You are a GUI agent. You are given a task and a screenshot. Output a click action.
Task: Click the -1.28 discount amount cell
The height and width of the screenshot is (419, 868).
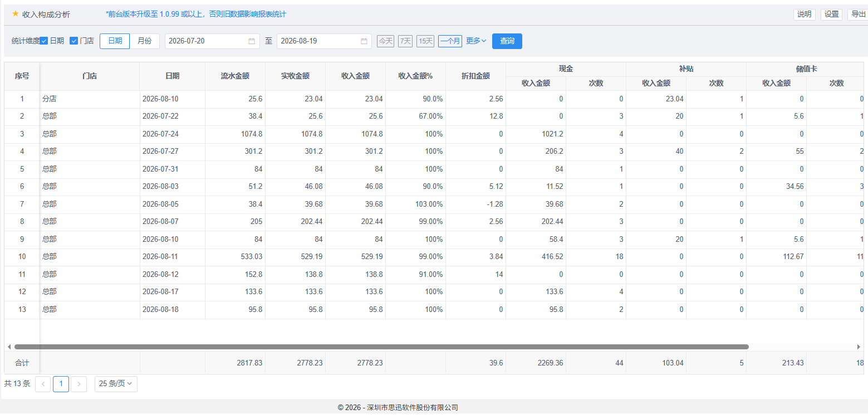[x=475, y=204]
